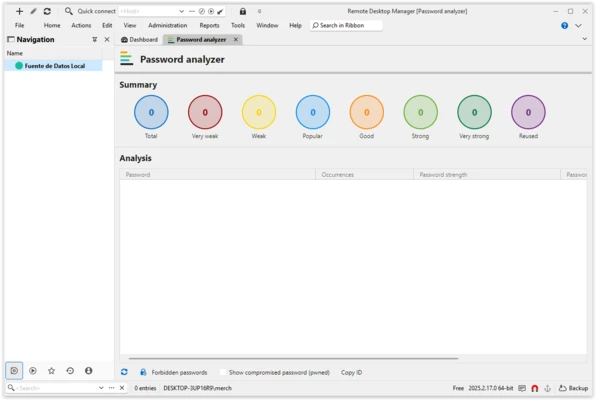The image size is (596, 400).
Task: Open the Actions ribbon tab
Action: 81,25
